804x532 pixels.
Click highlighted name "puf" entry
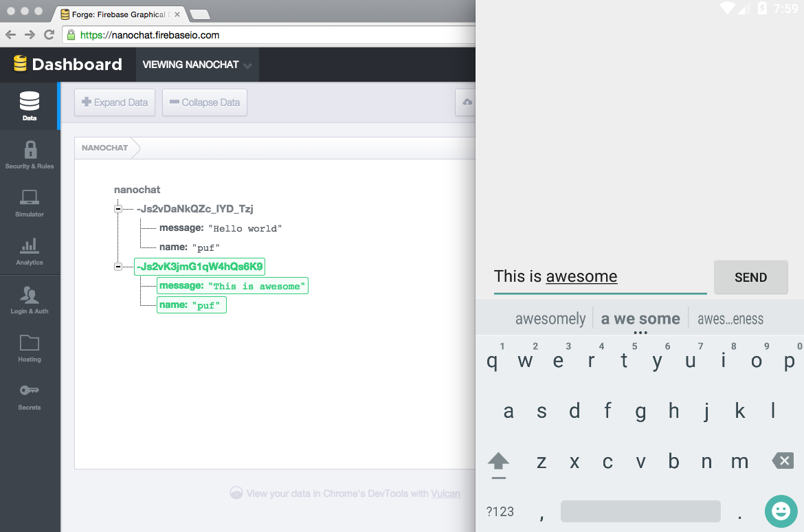pos(191,305)
